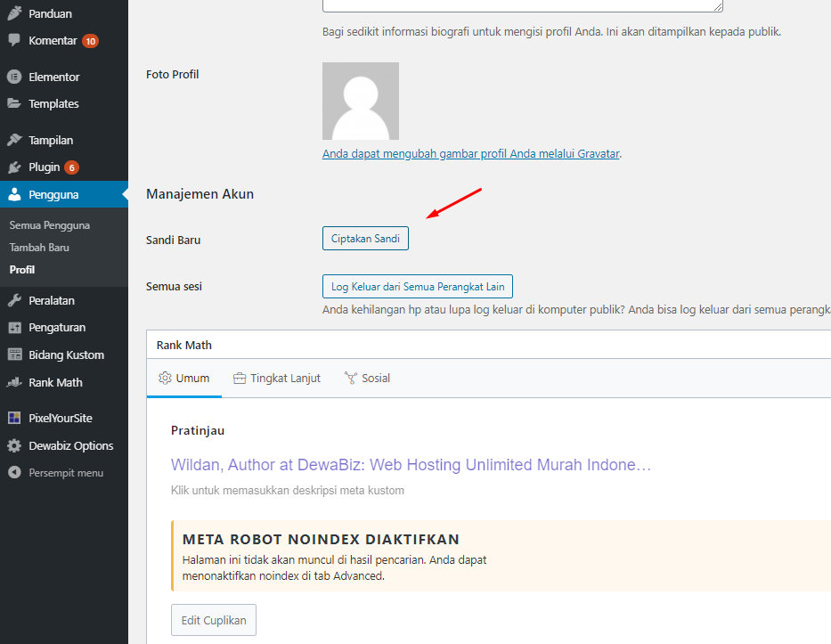Click the Dewabiz Options gear icon
This screenshot has width=831, height=644.
coord(14,445)
